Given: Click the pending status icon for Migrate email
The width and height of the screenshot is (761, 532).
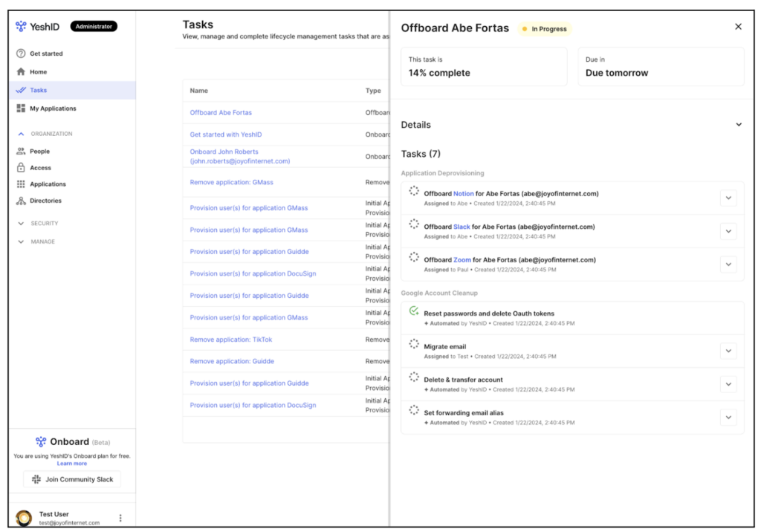Looking at the screenshot, I should tap(413, 344).
